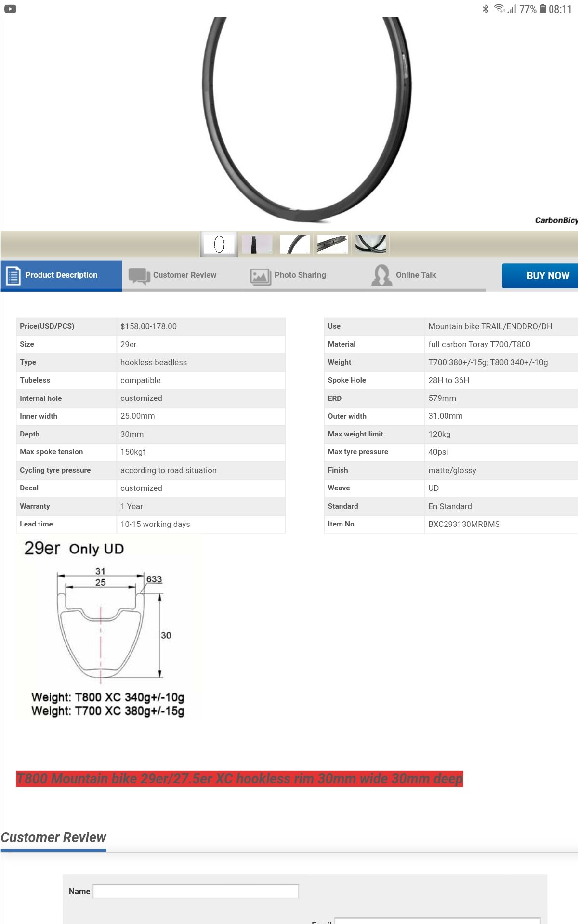
Task: Open the red T800 Mountain bike rim link
Action: coord(239,779)
